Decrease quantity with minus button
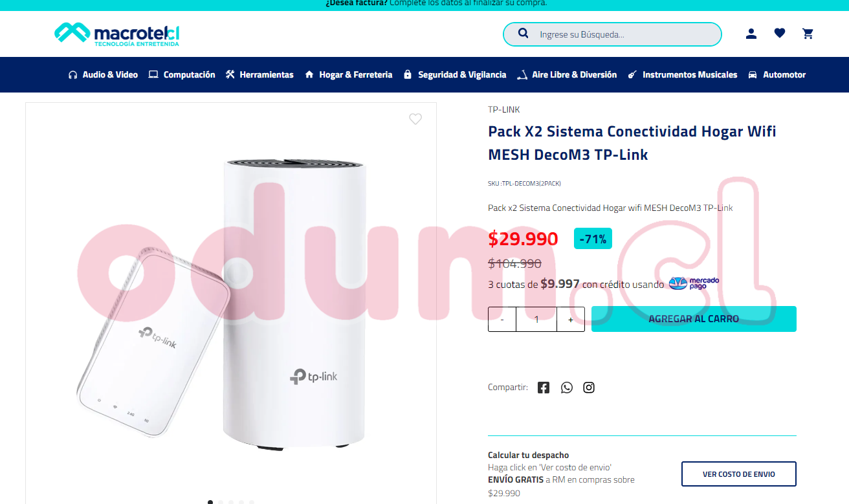Viewport: 849px width, 504px height. tap(502, 320)
